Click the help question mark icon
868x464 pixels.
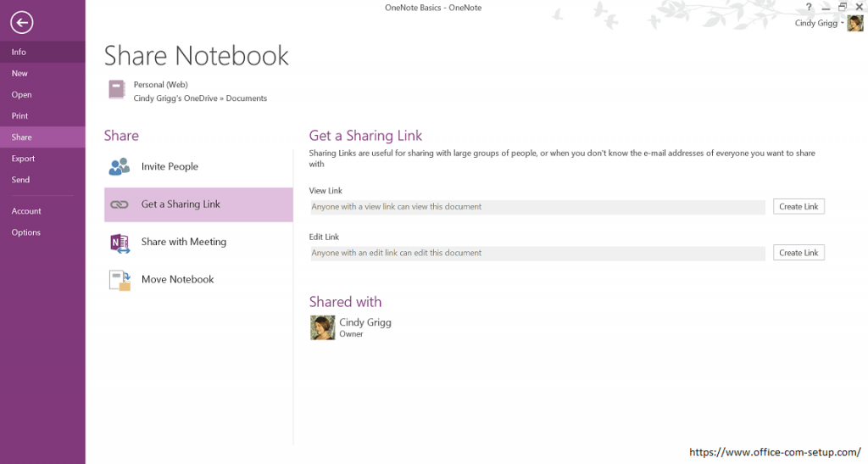pos(809,7)
